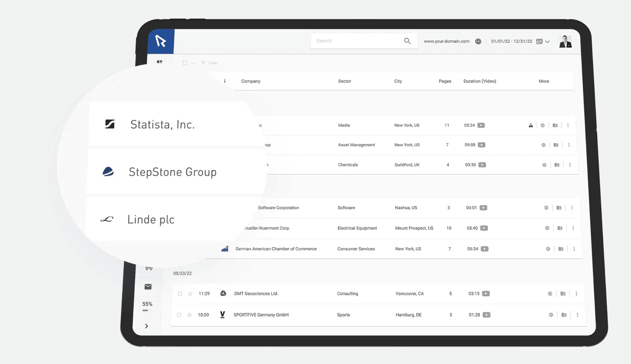Viewport: 631px width, 364px height.
Task: Open three-dot menu in Electrical Equipment row
Action: point(573,228)
